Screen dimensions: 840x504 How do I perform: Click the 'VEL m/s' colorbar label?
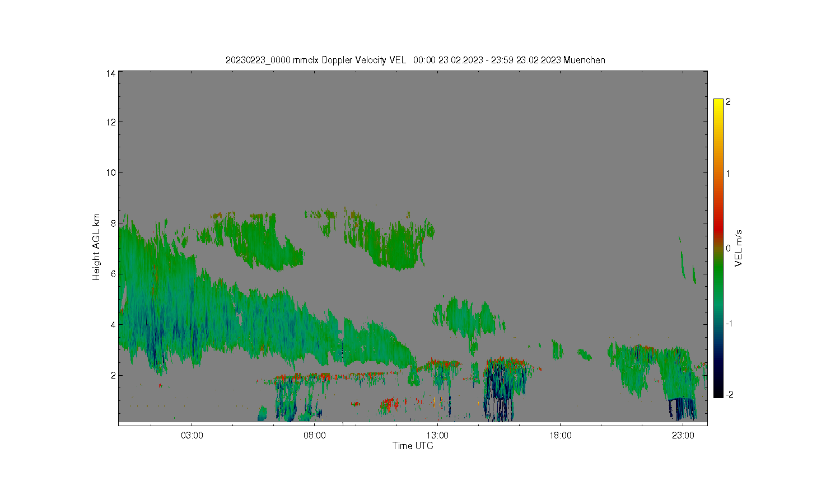coord(739,248)
